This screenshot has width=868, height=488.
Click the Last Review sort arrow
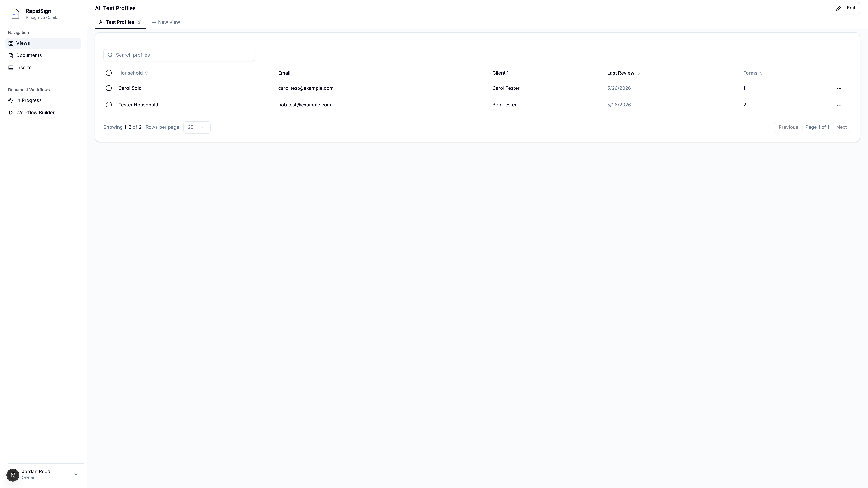click(x=638, y=73)
